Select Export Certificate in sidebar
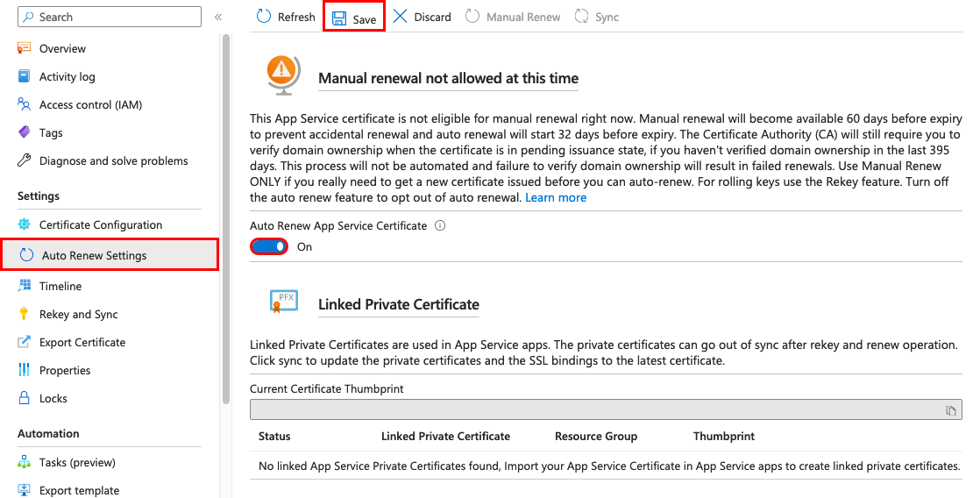 point(82,343)
